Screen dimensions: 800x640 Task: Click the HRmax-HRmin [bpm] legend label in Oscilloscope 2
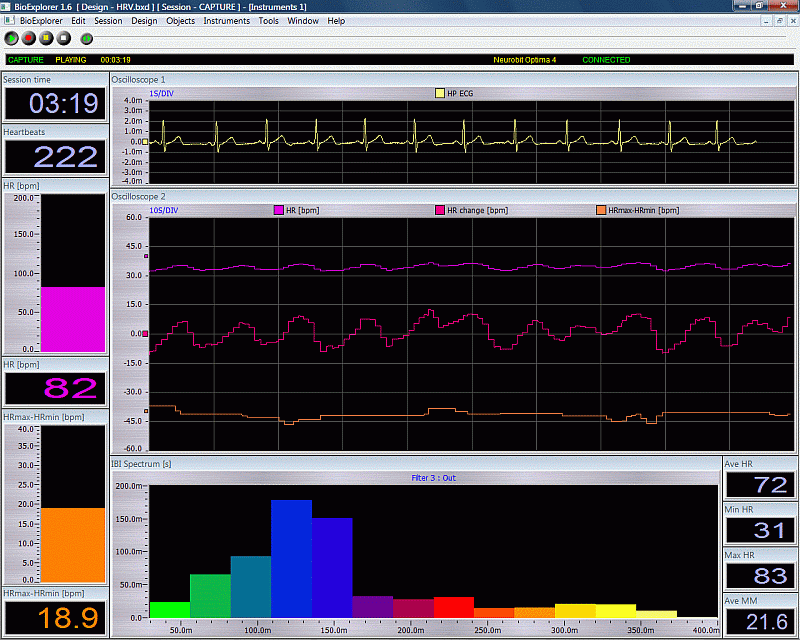(x=644, y=210)
